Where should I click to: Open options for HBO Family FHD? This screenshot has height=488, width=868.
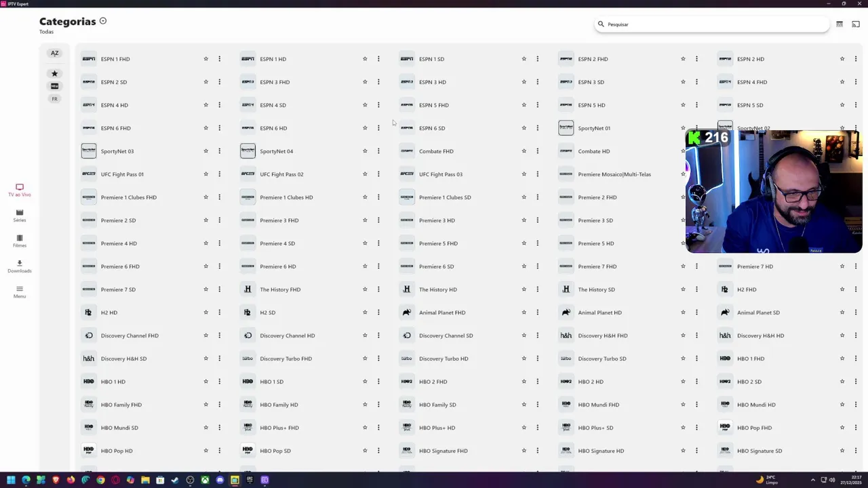(219, 405)
